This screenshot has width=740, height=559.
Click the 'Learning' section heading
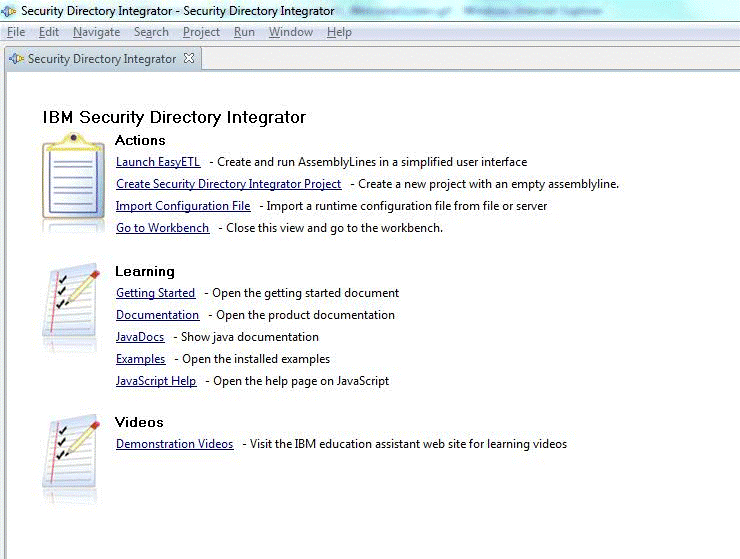click(145, 271)
